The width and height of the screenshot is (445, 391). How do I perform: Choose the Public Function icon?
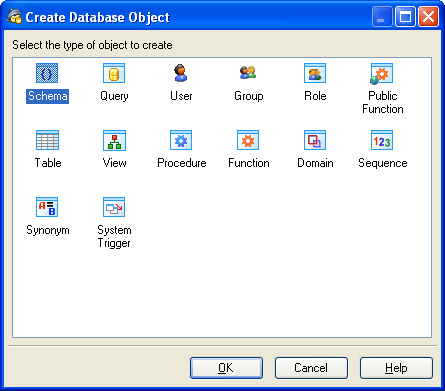coord(382,74)
